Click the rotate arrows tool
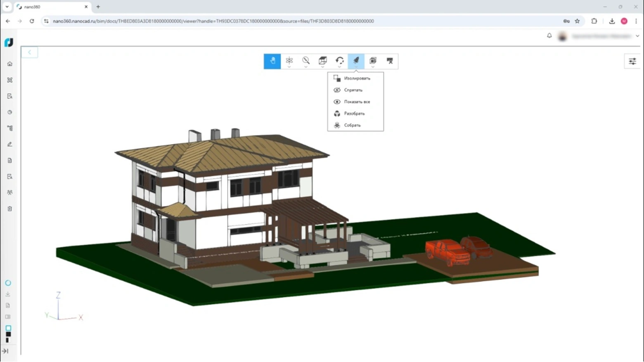The image size is (644, 362). [339, 61]
